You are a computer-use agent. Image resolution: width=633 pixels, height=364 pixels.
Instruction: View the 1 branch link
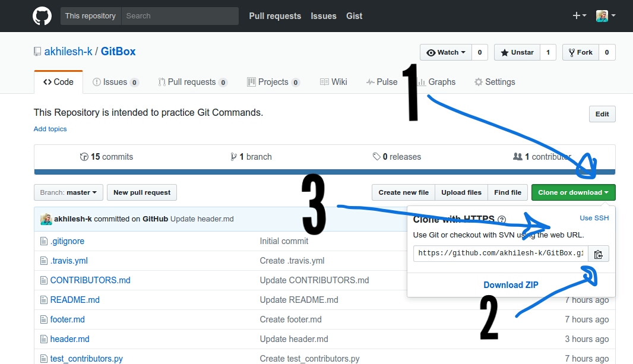point(251,157)
